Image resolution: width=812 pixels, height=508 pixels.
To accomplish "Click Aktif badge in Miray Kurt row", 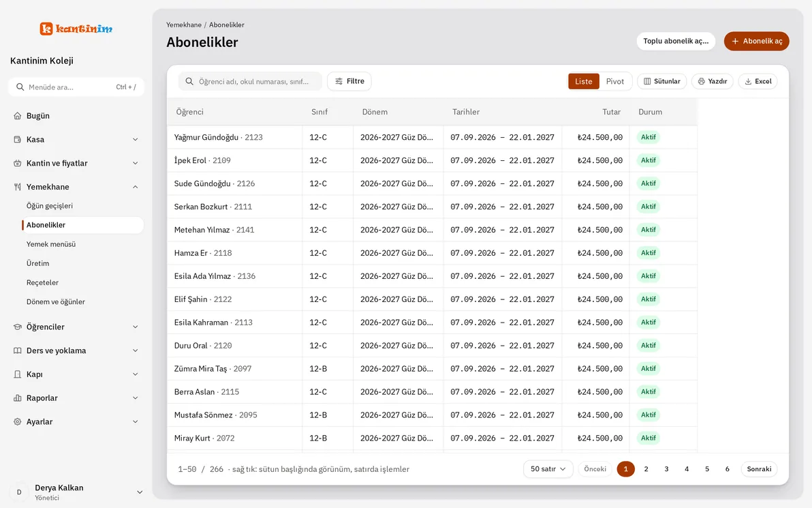I will 649,438.
